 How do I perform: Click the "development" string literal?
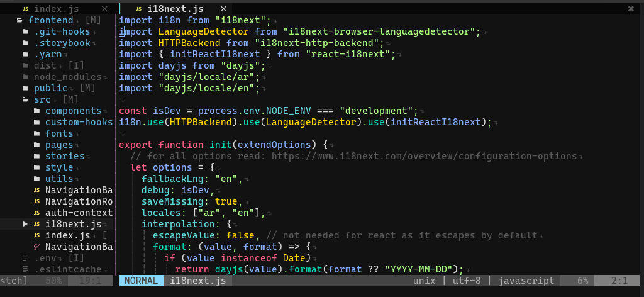click(376, 111)
